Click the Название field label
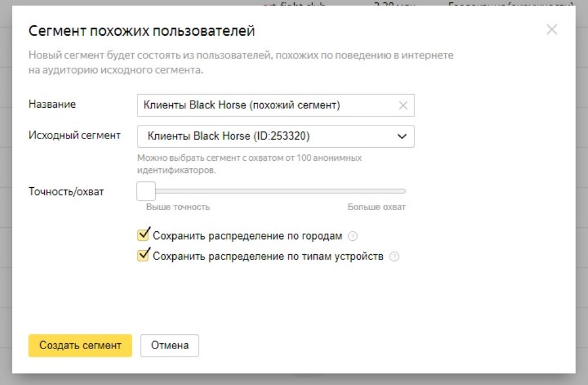The width and height of the screenshot is (588, 385). 52,105
